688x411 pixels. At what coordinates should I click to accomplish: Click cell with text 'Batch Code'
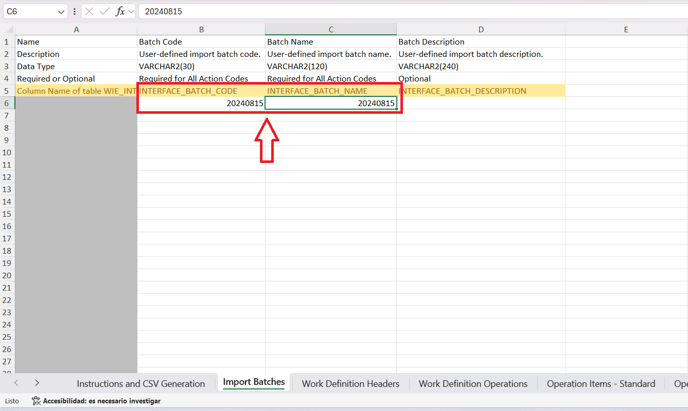pyautogui.click(x=201, y=42)
